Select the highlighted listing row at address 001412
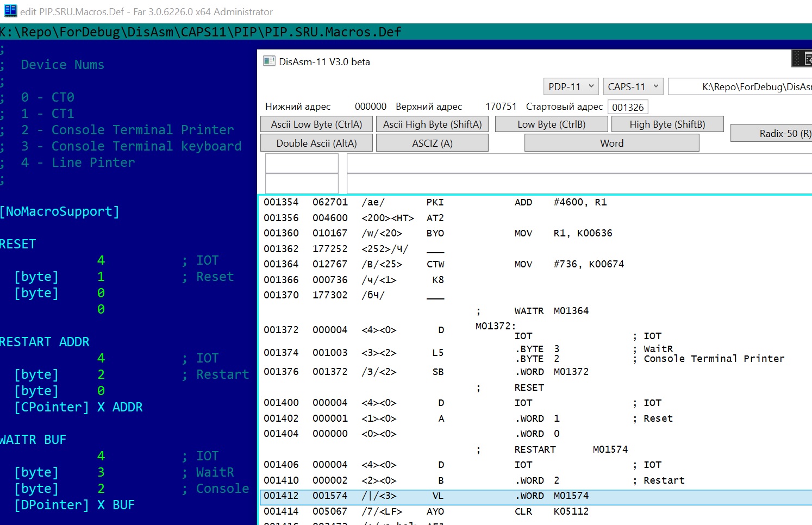812x525 pixels. click(x=535, y=496)
